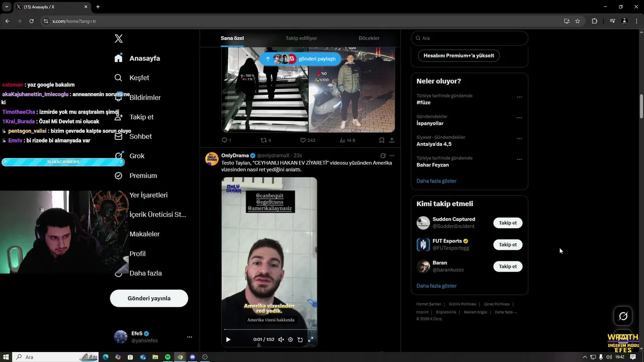Toggle picture-in-picture on video
This screenshot has height=362, width=644.
300,339
